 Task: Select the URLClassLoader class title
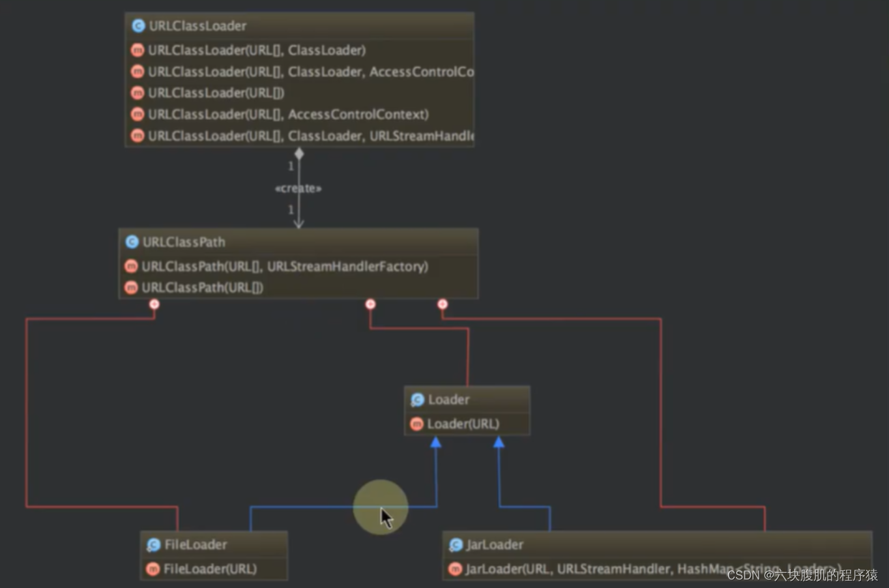click(197, 26)
